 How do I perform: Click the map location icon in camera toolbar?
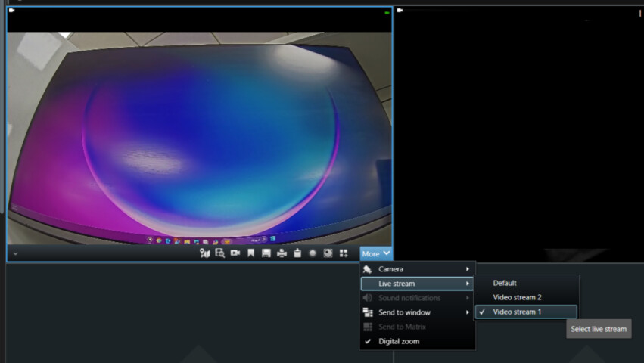(x=204, y=253)
